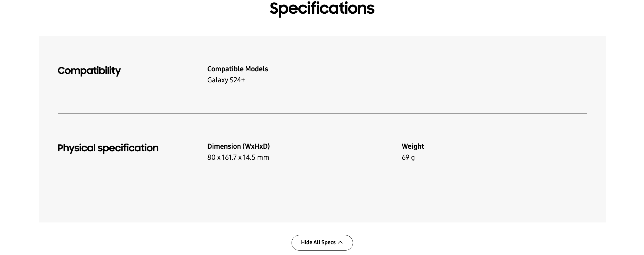
Task: Click the (WxHxD) part of Dimension label
Action: pyautogui.click(x=256, y=146)
